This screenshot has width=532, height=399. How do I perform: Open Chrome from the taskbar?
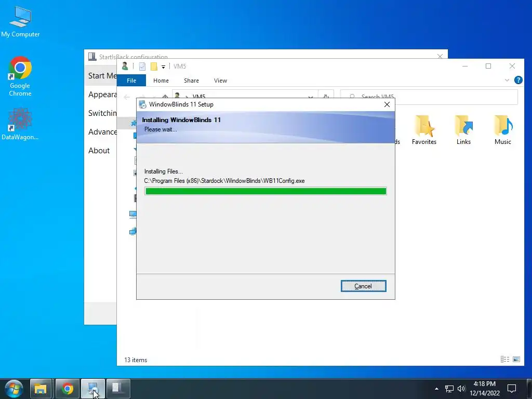pyautogui.click(x=67, y=389)
